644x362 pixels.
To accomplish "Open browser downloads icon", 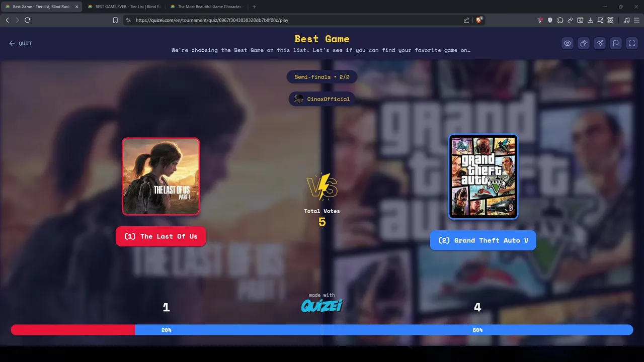I will 590,20.
